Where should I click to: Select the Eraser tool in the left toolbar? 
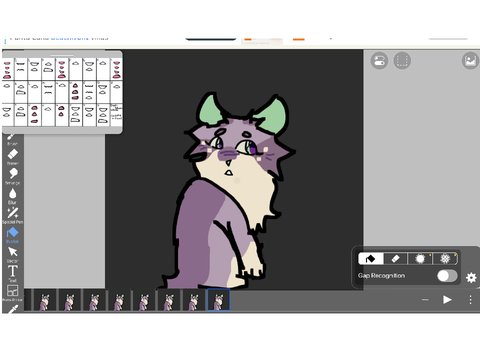coord(13,157)
